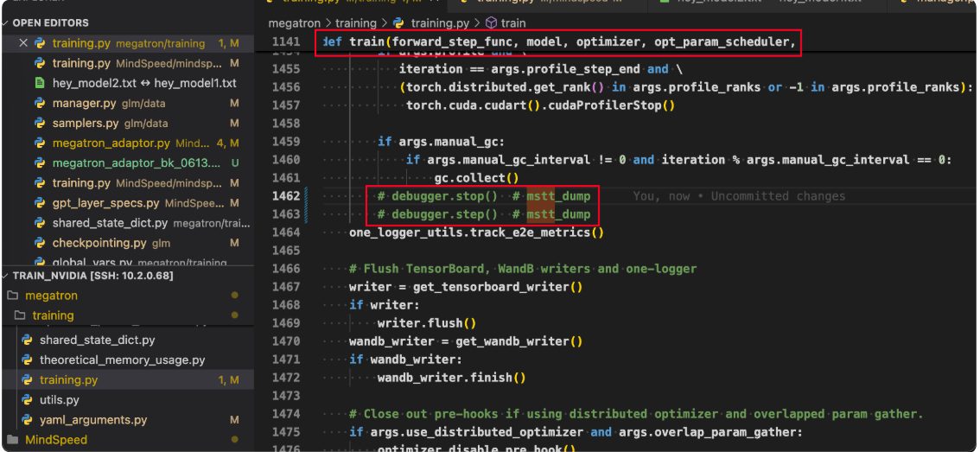Click sticky scroll line 'def train(forward_step_func'
The width and height of the screenshot is (980, 452).
(x=561, y=41)
